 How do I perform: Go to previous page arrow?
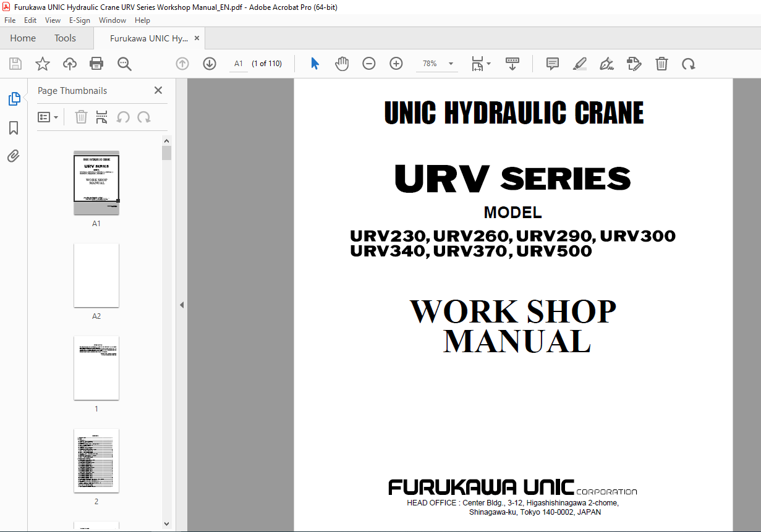(x=182, y=64)
